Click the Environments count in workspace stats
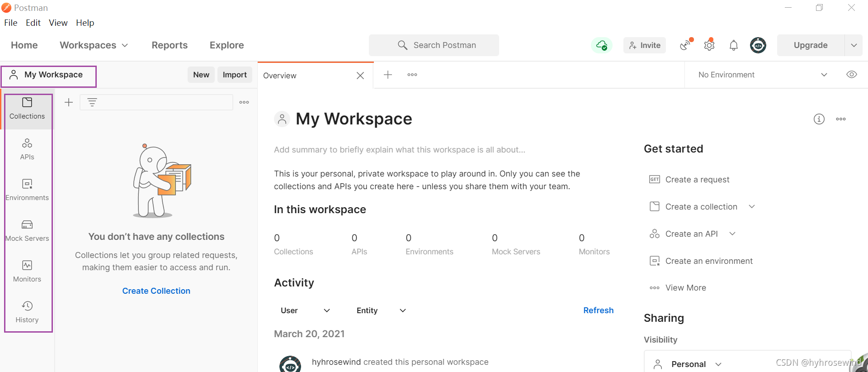 pos(429,244)
